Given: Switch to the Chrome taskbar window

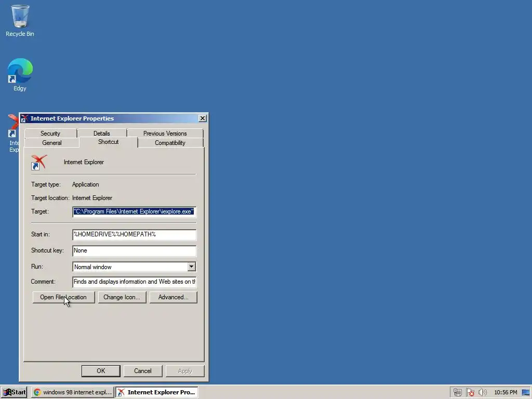Looking at the screenshot, I should pos(73,392).
